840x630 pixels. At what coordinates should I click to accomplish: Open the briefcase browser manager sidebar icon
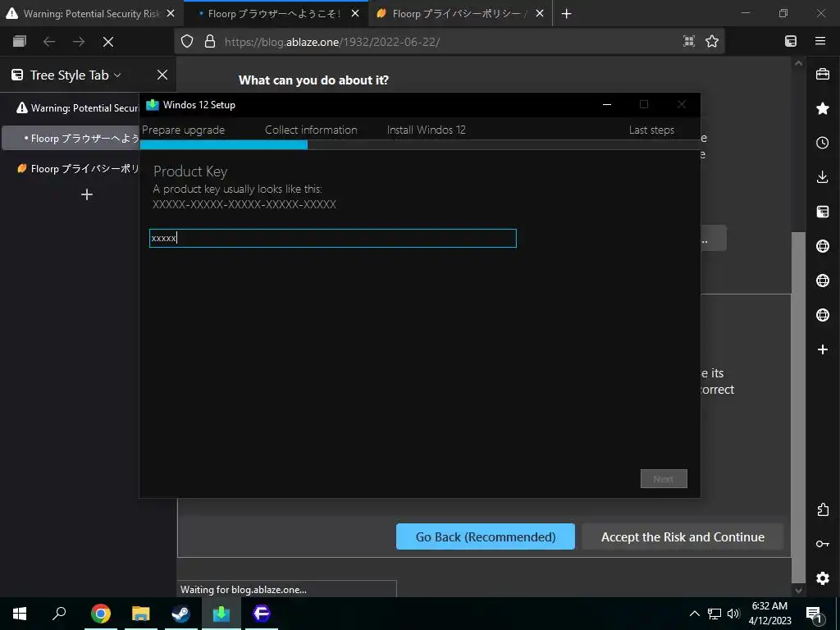point(822,74)
